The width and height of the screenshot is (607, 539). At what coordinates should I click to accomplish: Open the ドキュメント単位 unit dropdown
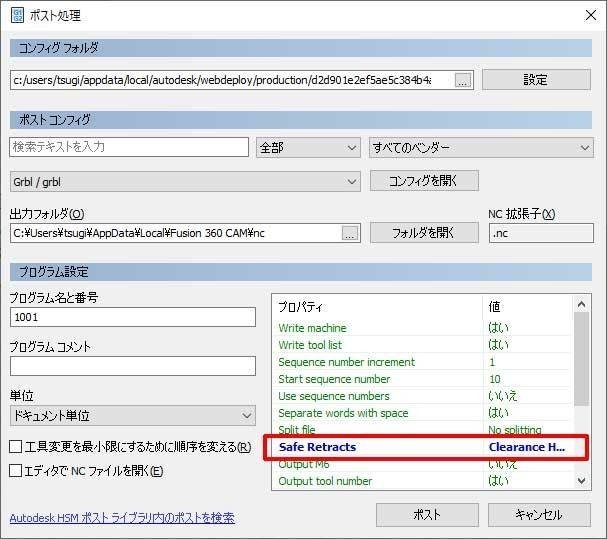[x=132, y=415]
